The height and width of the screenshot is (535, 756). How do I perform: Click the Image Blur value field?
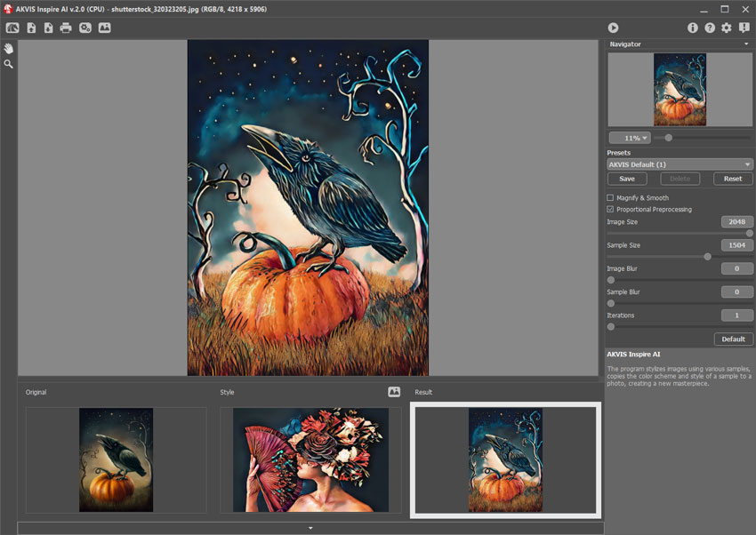coord(736,268)
